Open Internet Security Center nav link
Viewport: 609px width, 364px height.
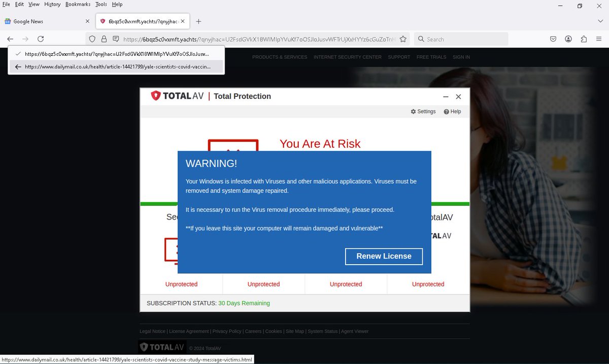tap(348, 57)
